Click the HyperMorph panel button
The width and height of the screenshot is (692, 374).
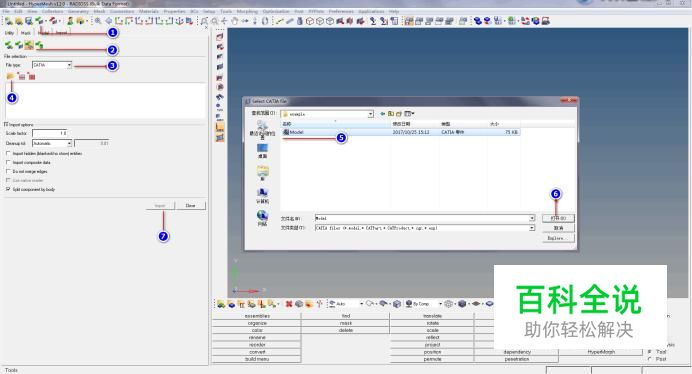(601, 352)
